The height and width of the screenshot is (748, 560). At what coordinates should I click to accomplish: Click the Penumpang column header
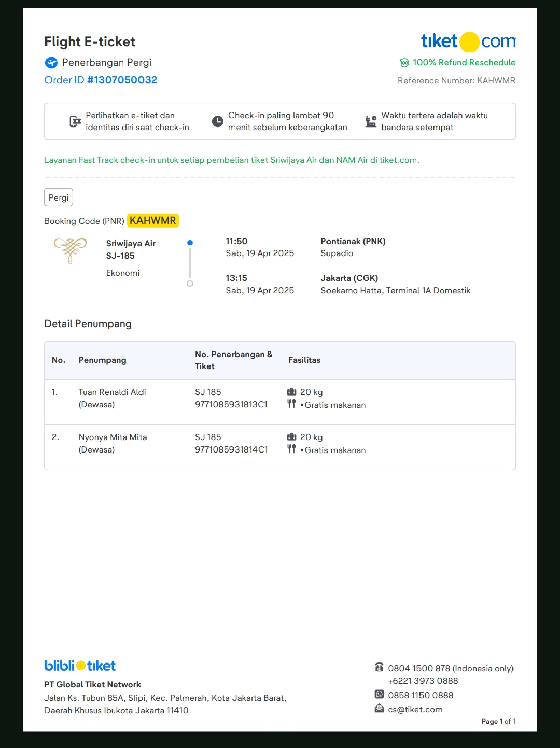(103, 360)
